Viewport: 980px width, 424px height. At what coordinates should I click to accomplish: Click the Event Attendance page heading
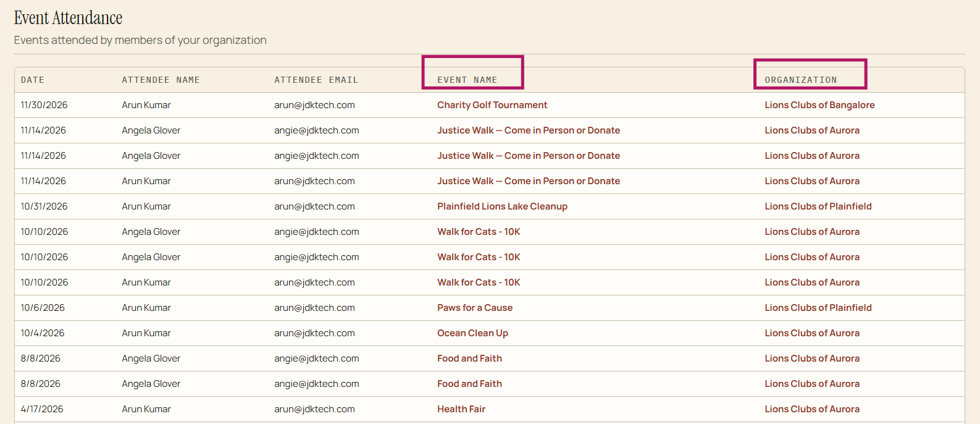pos(69,18)
